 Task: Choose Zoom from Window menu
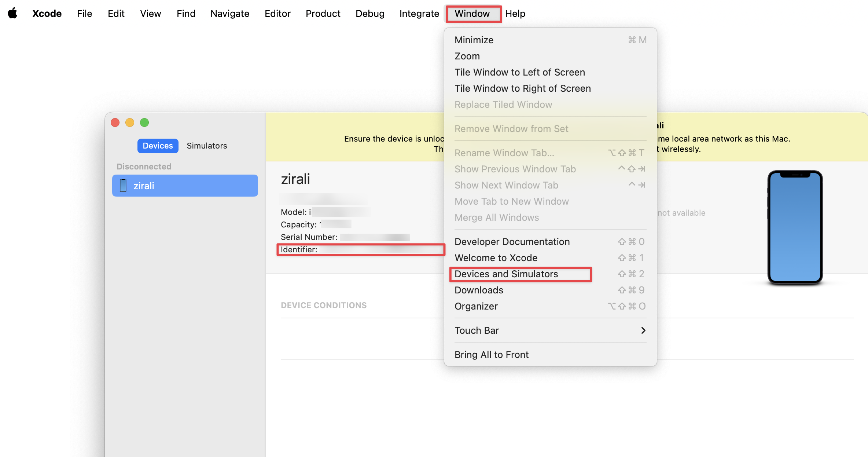550,56
